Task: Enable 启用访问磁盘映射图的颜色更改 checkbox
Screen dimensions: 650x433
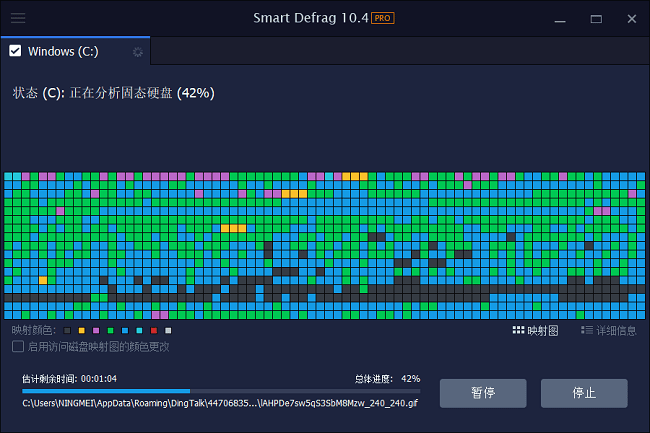Action: pos(18,346)
